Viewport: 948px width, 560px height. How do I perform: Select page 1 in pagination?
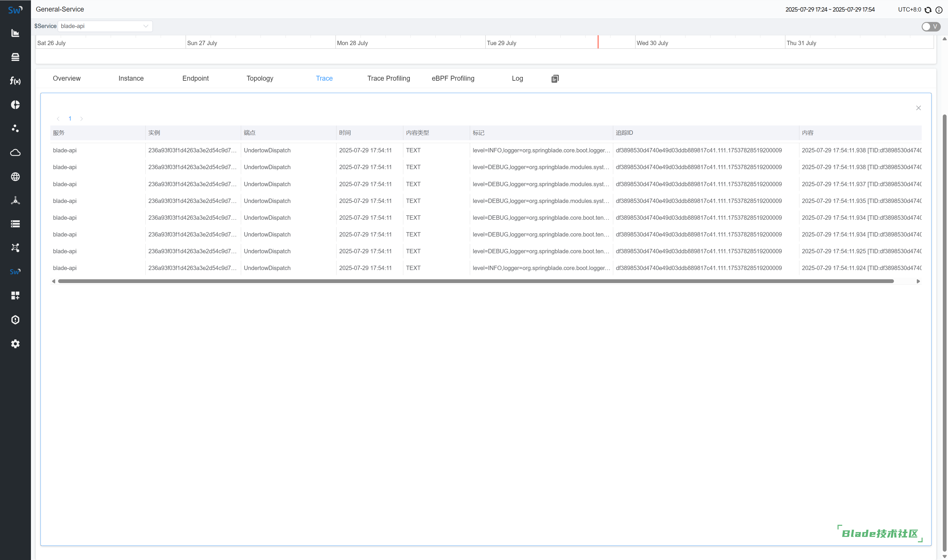(x=70, y=119)
